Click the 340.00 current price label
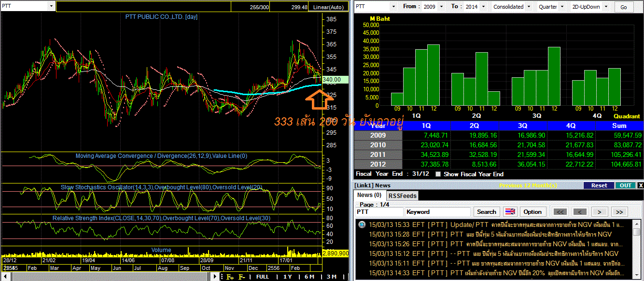This screenshot has height=281, width=644. 335,79
